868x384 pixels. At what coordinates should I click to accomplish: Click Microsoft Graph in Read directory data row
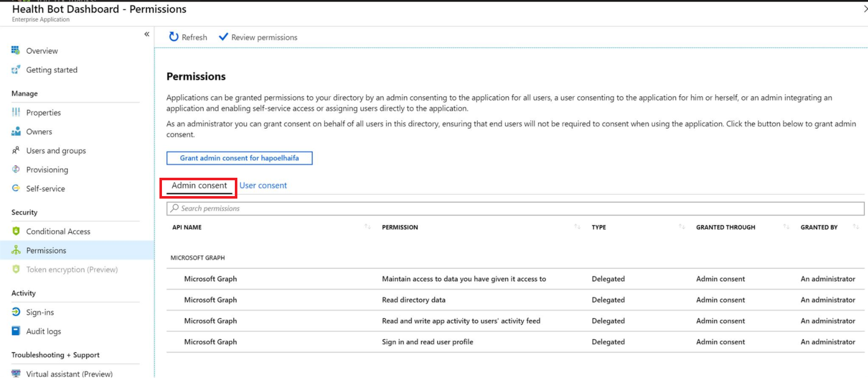pos(210,299)
